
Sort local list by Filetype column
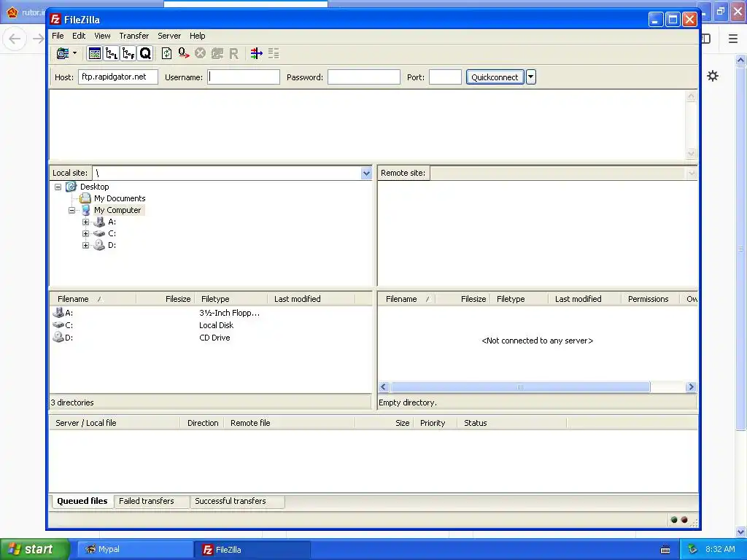[231, 299]
